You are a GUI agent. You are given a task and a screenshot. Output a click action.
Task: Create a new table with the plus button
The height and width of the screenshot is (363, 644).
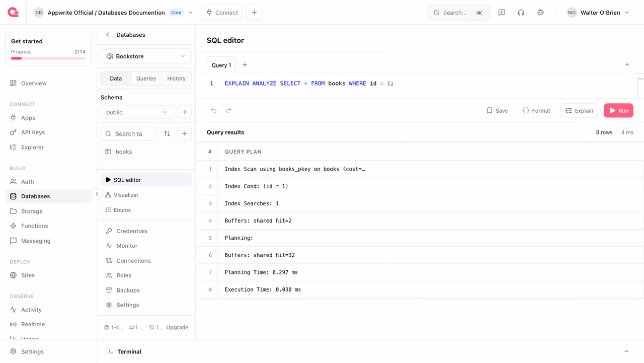pyautogui.click(x=185, y=134)
